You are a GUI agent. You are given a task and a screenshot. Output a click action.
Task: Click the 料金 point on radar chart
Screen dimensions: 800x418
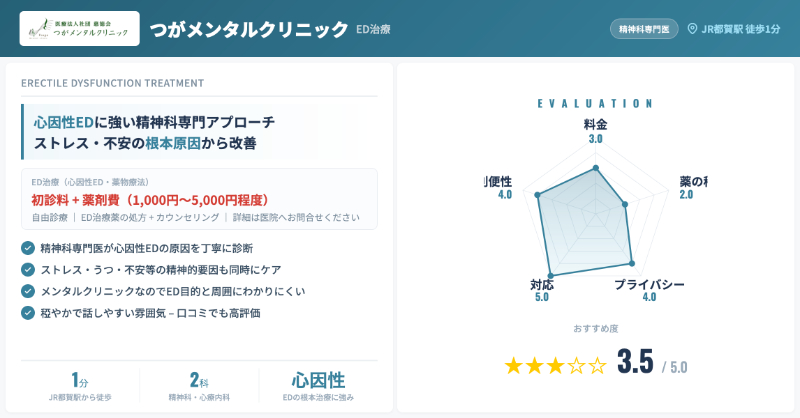[596, 167]
